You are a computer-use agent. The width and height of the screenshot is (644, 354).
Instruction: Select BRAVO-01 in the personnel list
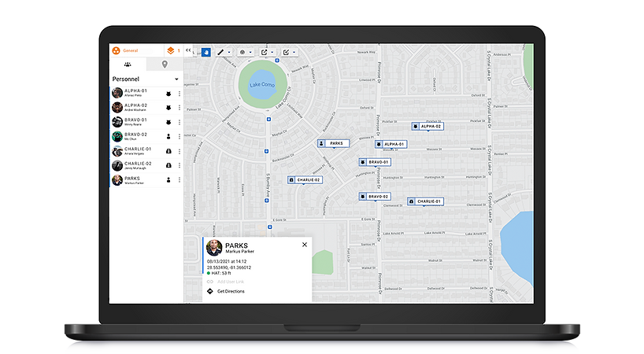(x=146, y=122)
